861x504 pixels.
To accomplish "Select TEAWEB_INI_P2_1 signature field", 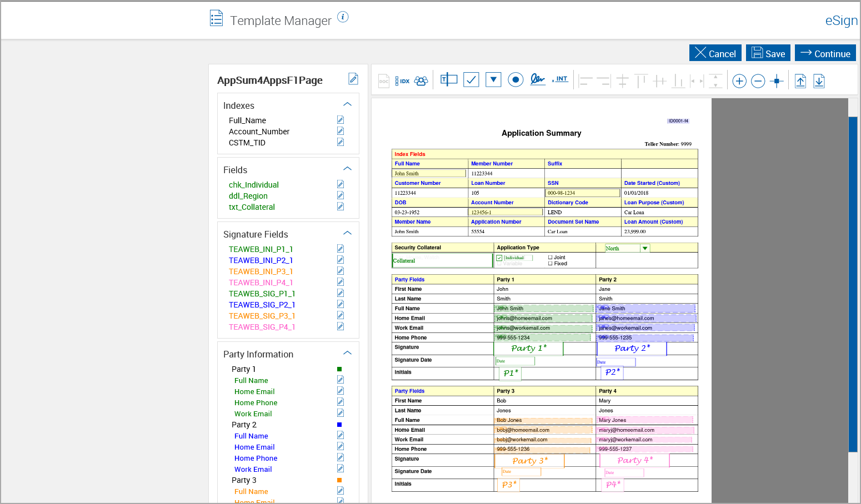I will coord(261,260).
